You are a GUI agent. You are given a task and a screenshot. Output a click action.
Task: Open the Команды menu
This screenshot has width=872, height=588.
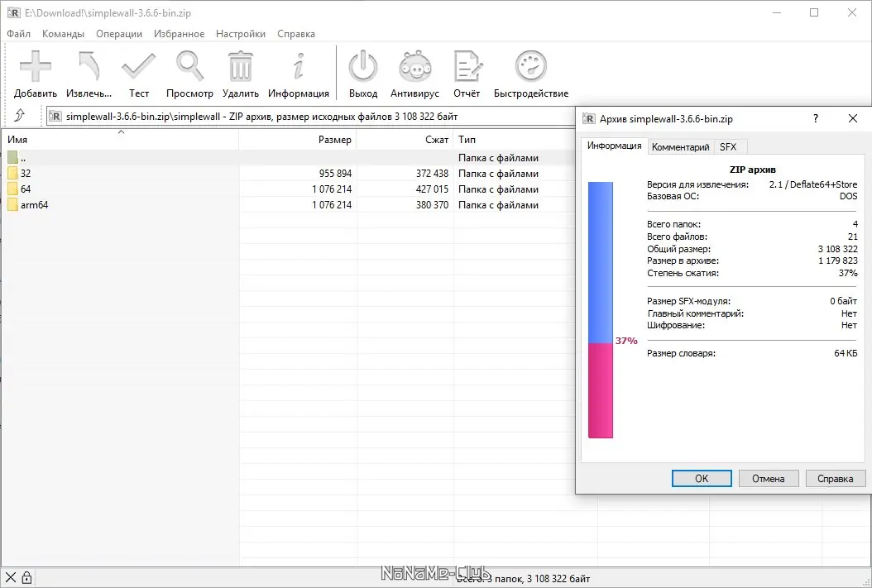(x=64, y=34)
